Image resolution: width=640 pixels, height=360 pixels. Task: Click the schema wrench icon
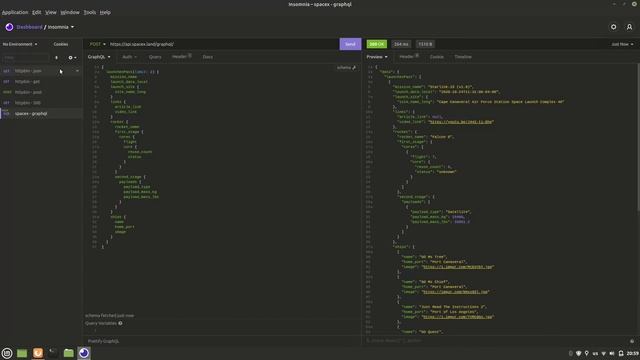click(354, 68)
